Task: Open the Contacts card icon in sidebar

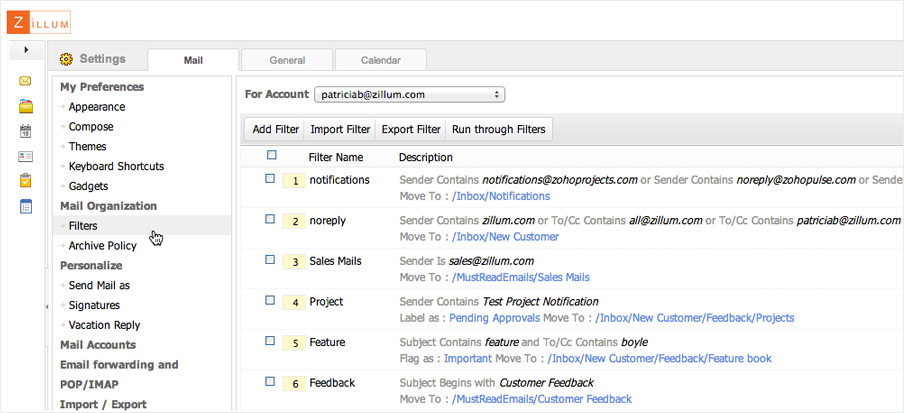Action: point(25,156)
